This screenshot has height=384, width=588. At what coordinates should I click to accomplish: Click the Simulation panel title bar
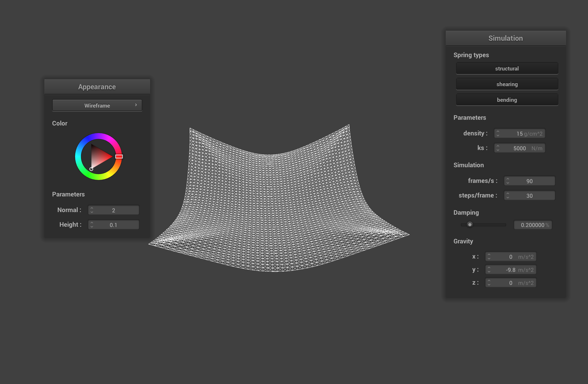click(505, 38)
